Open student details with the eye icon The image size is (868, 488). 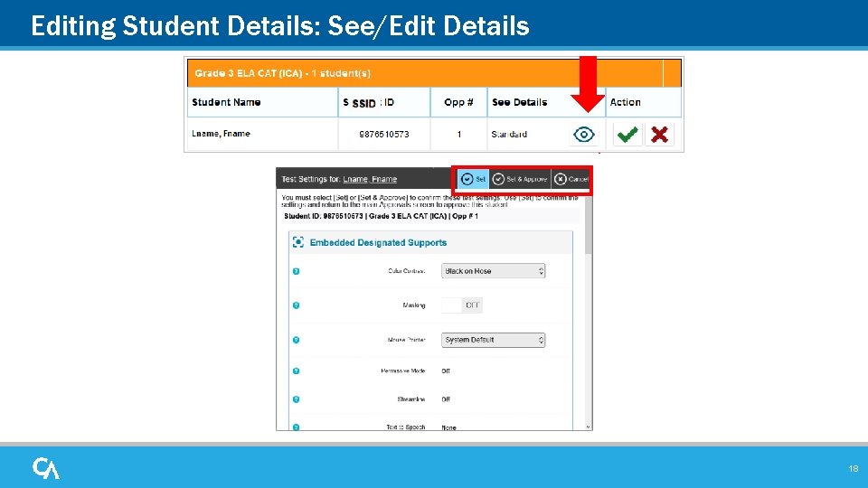click(x=583, y=135)
